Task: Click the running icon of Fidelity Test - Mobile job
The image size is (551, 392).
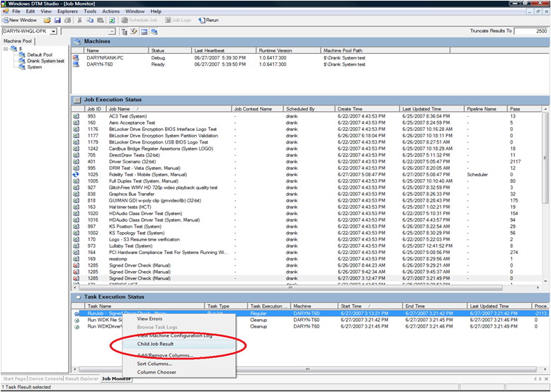Action: [x=76, y=174]
